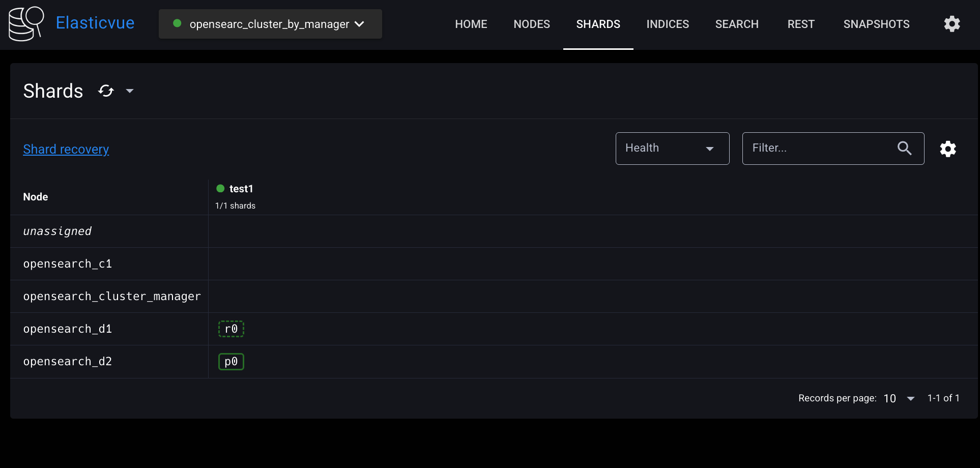Click the search magnifier icon in filter

(904, 148)
